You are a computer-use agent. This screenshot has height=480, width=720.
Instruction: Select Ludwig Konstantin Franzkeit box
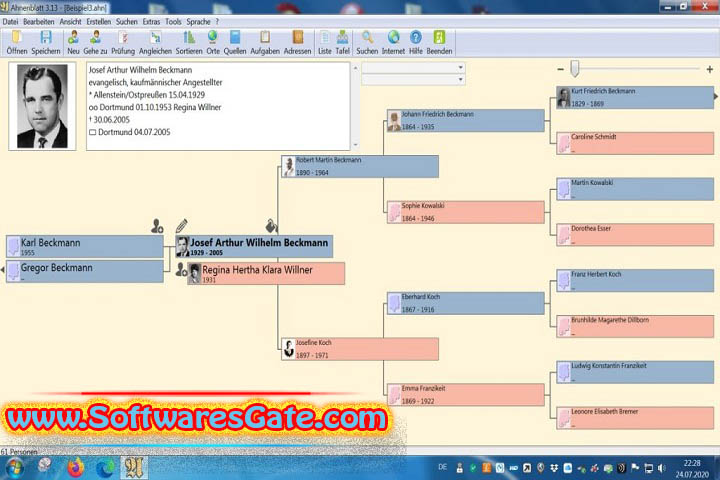coord(635,372)
